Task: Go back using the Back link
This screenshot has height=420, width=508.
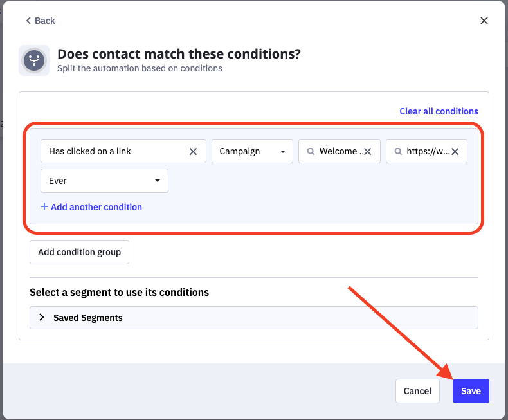Action: pyautogui.click(x=40, y=21)
